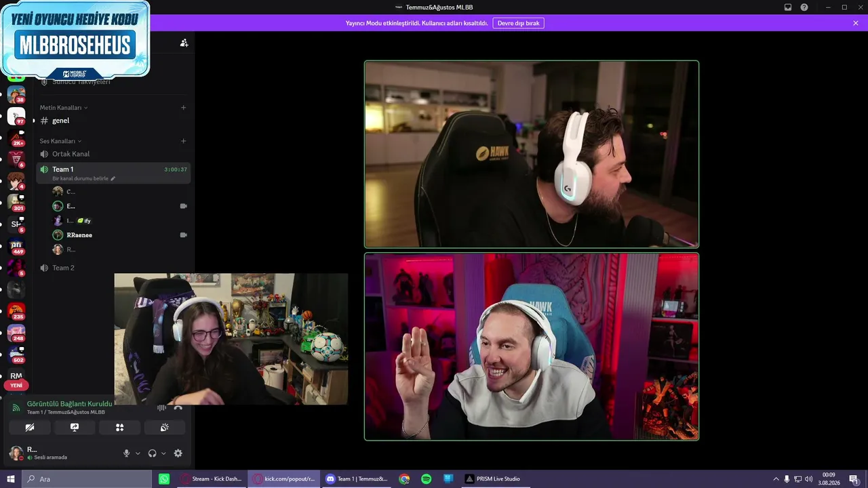Collapse the Ses Kanalları category
The width and height of the screenshot is (868, 488).
pyautogui.click(x=60, y=141)
